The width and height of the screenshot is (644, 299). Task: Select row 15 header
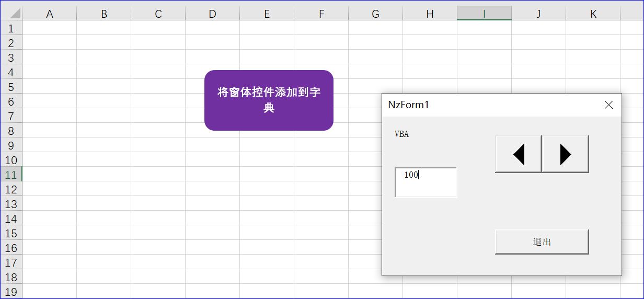click(11, 233)
